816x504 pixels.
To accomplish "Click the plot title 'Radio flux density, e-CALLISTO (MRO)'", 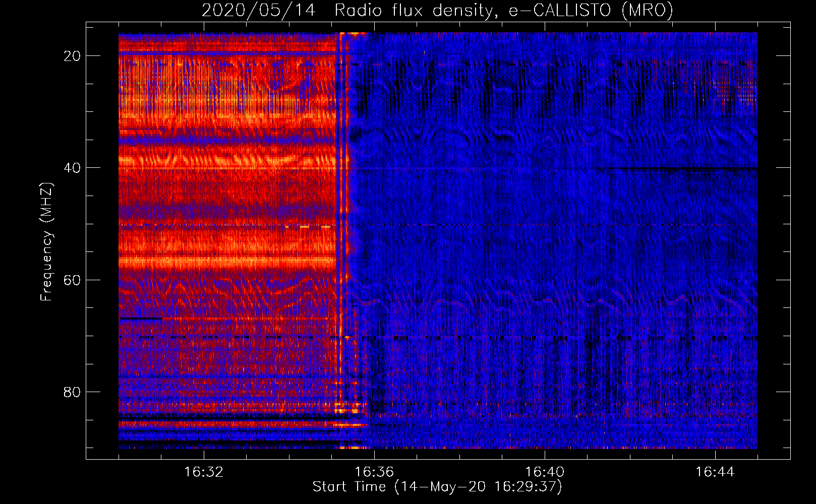I will (504, 11).
